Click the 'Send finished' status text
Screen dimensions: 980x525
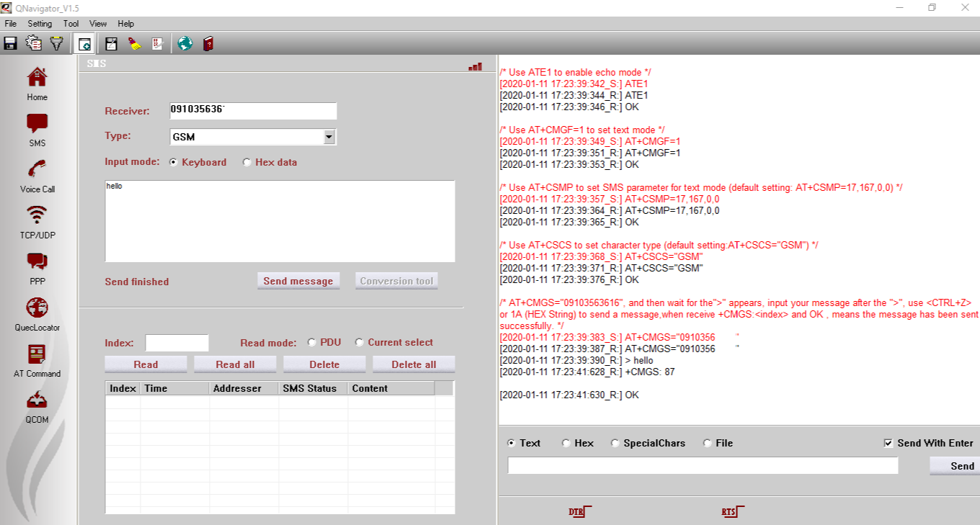[137, 282]
